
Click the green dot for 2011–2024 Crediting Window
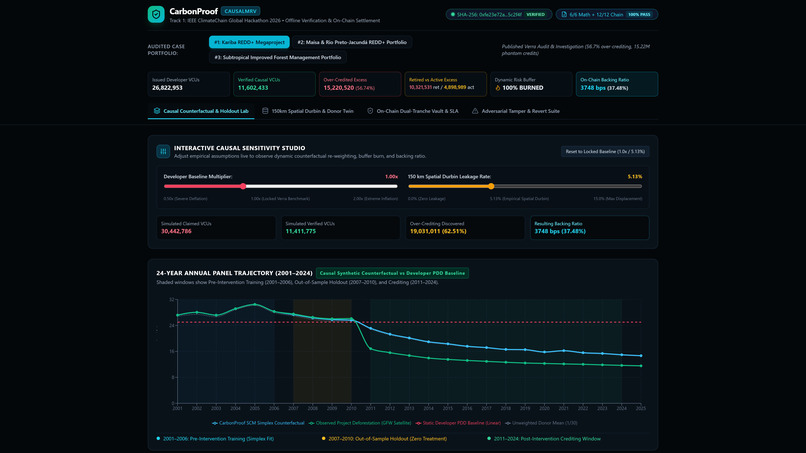pos(489,439)
